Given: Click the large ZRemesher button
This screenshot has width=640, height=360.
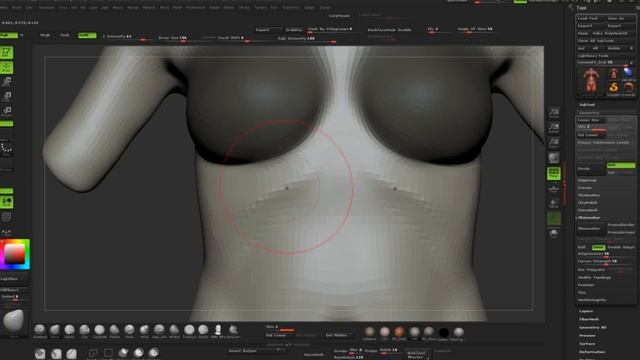Looking at the screenshot, I should click(591, 229).
